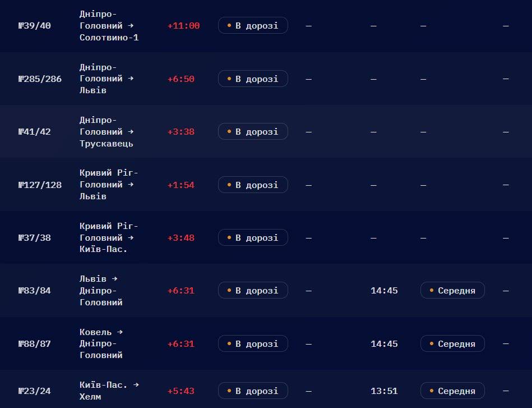
Task: Select the Кривий Ріг-Головний → Київ-Пас. route
Action: pos(109,237)
